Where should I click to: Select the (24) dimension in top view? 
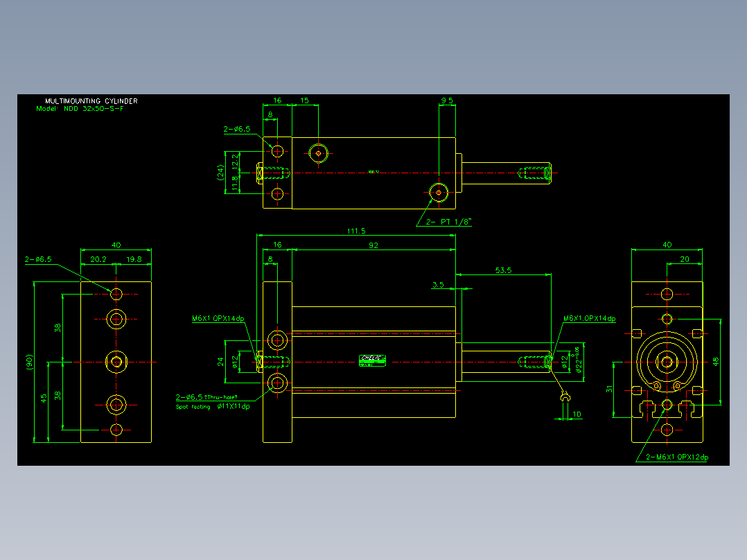pos(220,173)
